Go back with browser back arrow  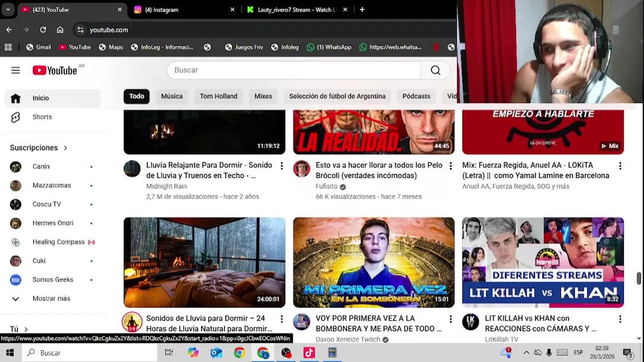[9, 30]
